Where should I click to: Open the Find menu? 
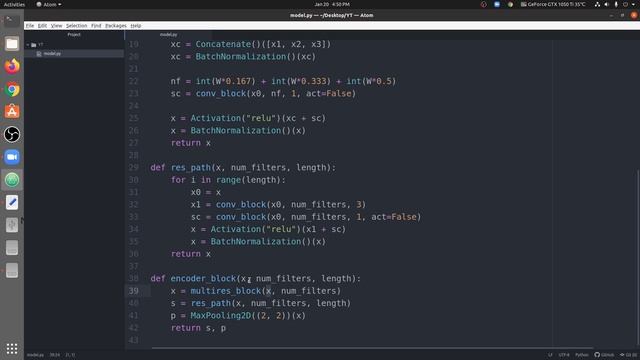96,25
